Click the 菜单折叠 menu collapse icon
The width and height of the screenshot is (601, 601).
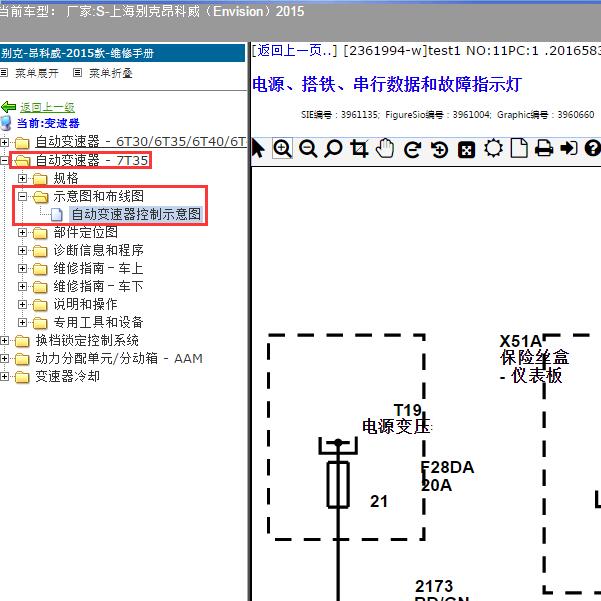(x=77, y=72)
